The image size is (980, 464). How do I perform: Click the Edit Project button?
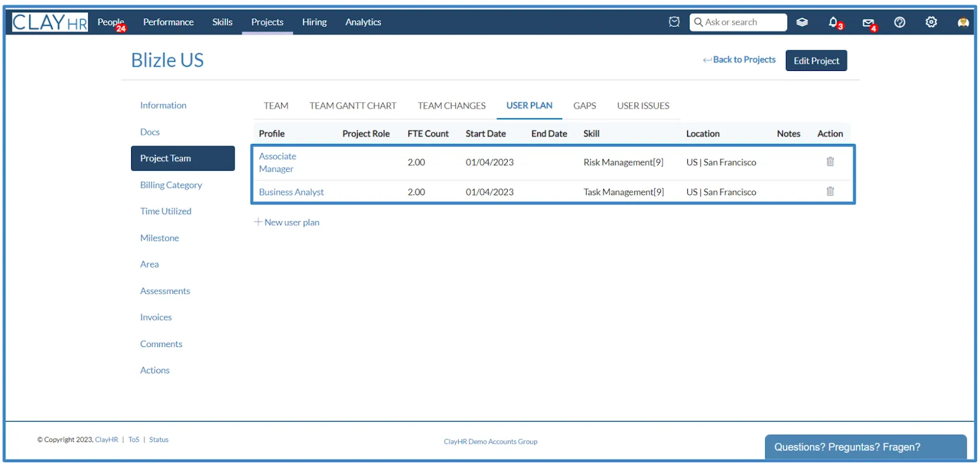[x=816, y=61]
